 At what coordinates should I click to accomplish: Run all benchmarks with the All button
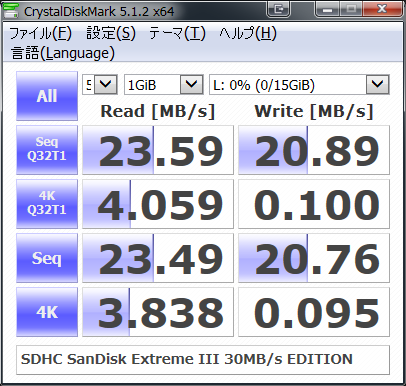(x=47, y=96)
